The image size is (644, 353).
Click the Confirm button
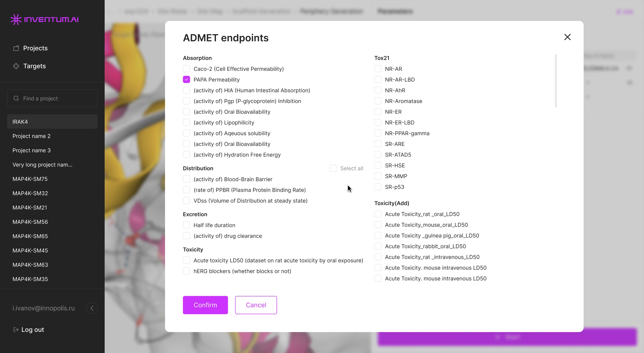[x=205, y=305]
